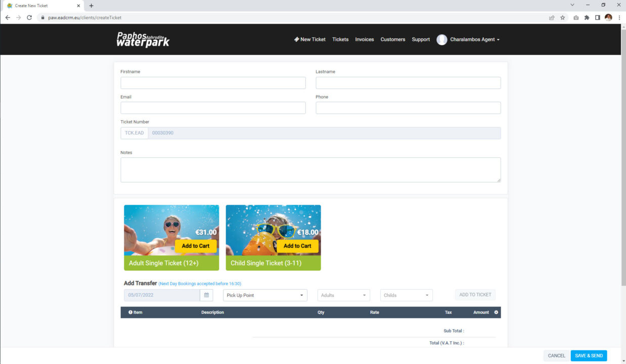Viewport: 626px width, 364px height.
Task: Click the Next Day Bookings note text
Action: pyautogui.click(x=200, y=284)
